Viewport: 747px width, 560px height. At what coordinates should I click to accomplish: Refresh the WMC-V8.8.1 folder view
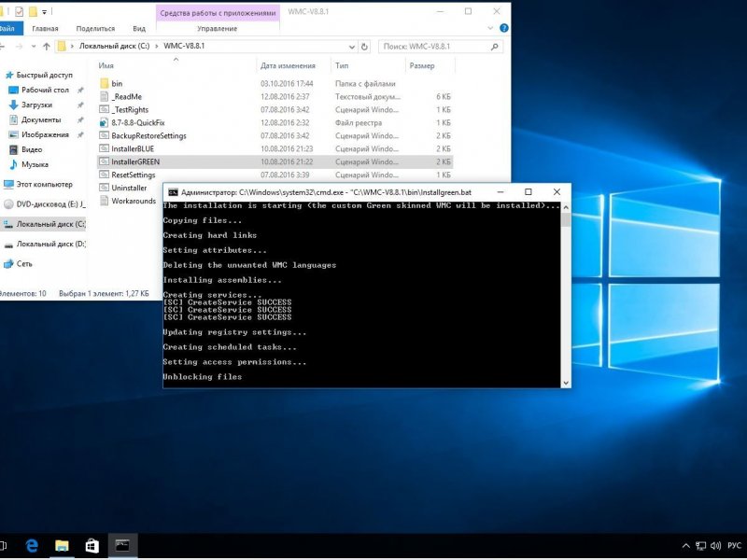coord(364,47)
